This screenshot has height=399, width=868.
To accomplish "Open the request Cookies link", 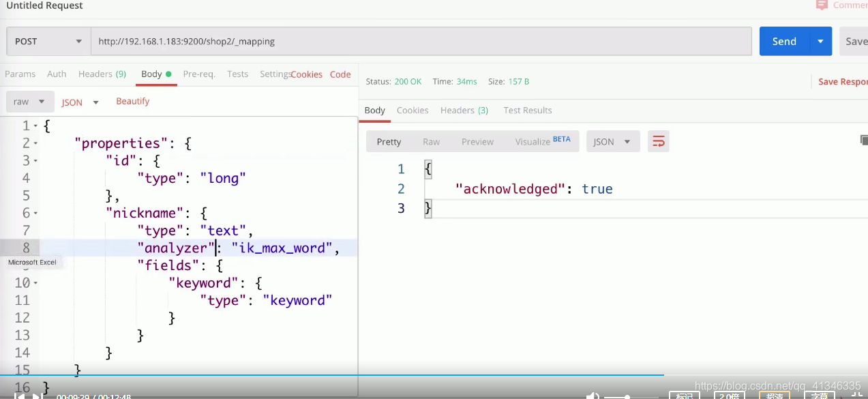I will click(x=307, y=74).
